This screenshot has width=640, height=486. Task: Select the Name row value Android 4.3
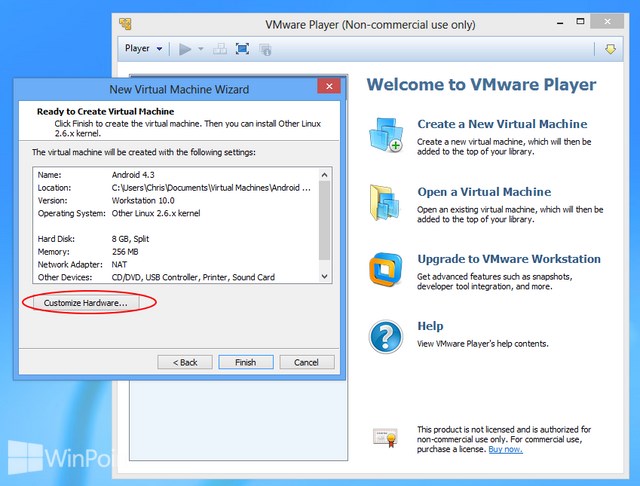(x=133, y=175)
